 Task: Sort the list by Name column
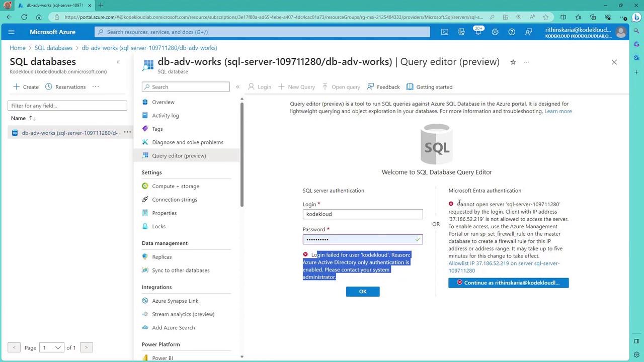23,118
